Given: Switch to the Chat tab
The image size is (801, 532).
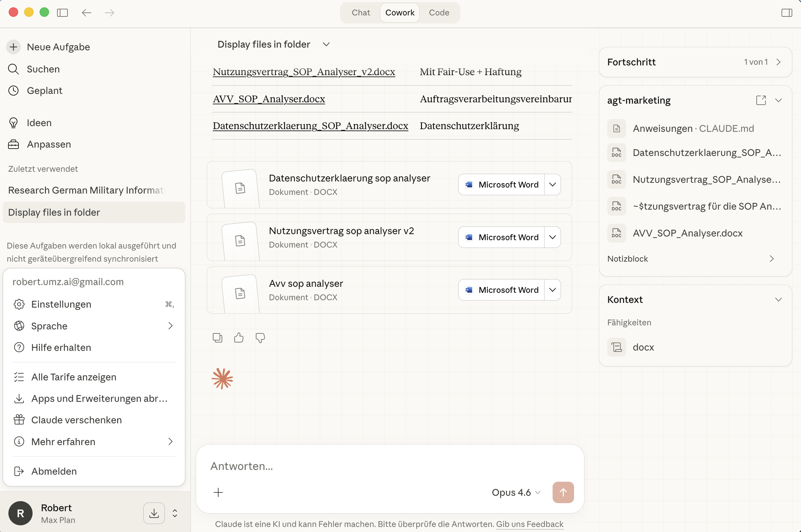Looking at the screenshot, I should pyautogui.click(x=361, y=13).
